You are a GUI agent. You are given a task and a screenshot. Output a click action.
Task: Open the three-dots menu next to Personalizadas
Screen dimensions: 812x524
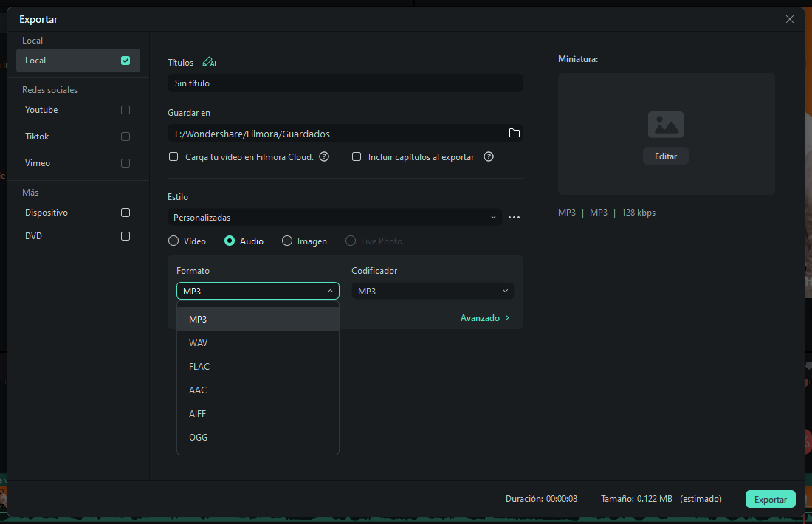[x=515, y=218]
